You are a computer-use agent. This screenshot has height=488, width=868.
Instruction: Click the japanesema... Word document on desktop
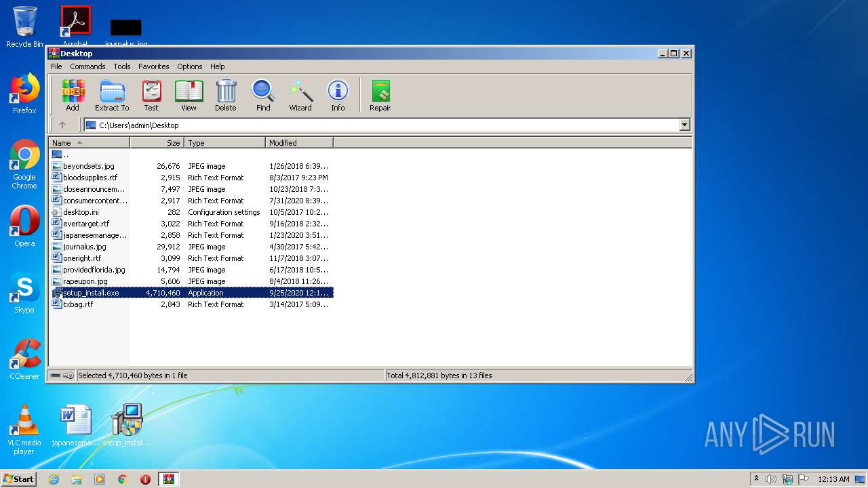[x=75, y=426]
